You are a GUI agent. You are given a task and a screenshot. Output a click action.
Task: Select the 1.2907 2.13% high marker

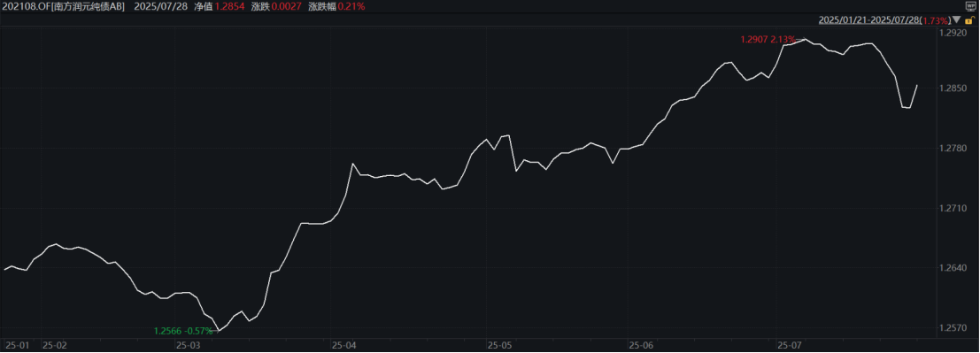[768, 39]
